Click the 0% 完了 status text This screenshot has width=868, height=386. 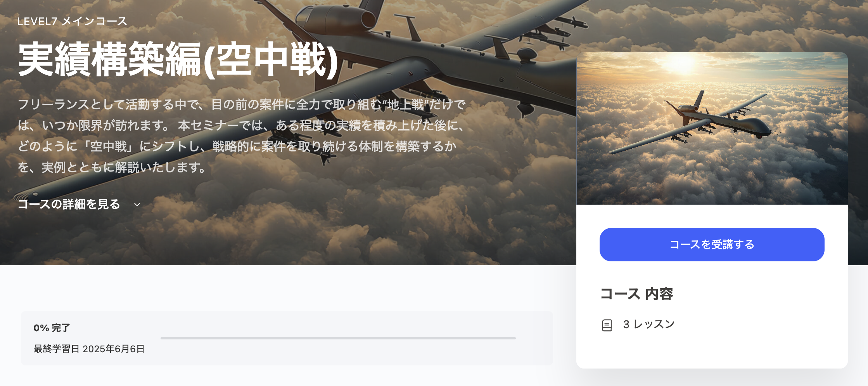click(x=52, y=328)
